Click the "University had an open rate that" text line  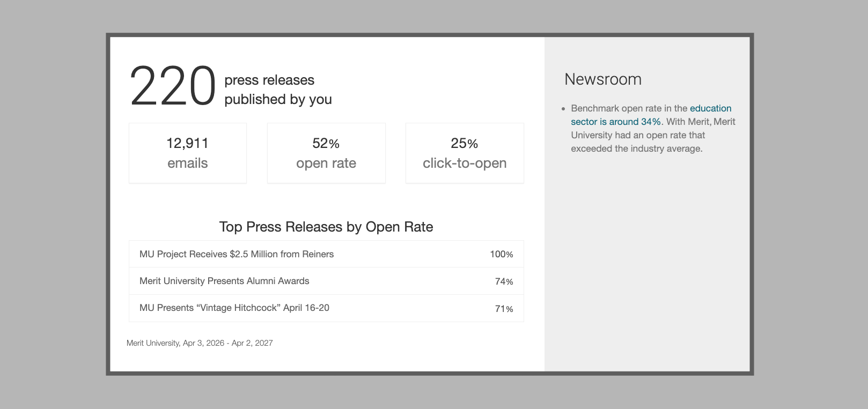[638, 135]
